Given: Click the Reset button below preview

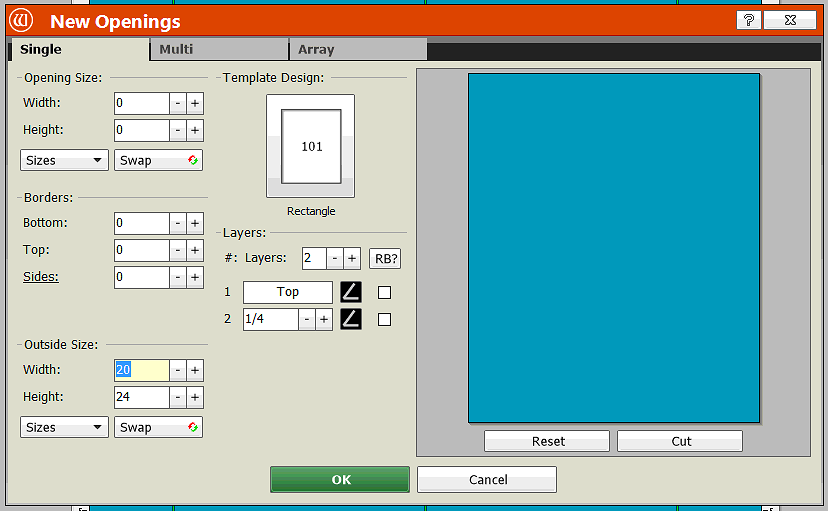Looking at the screenshot, I should [x=547, y=441].
